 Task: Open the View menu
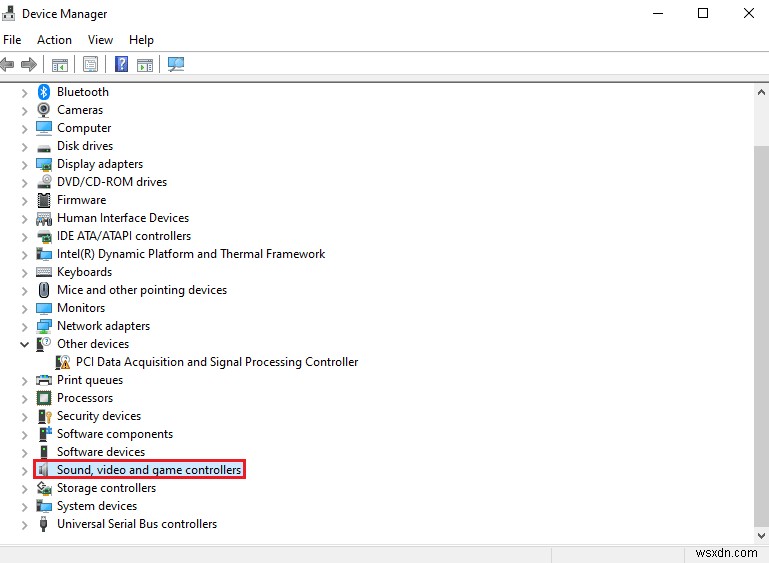click(x=101, y=40)
